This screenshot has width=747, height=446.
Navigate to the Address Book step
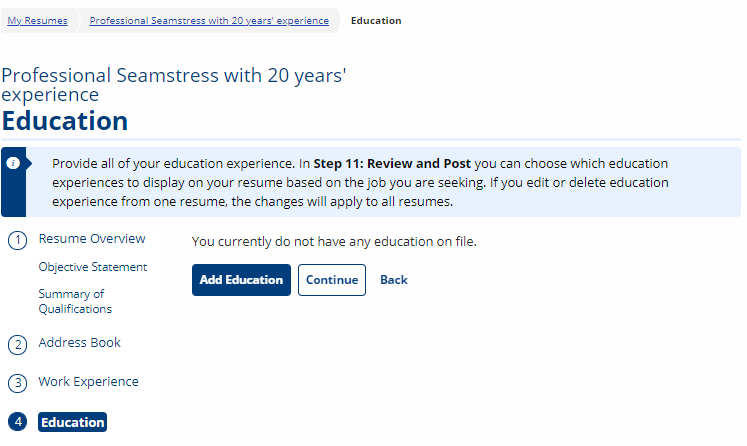80,343
